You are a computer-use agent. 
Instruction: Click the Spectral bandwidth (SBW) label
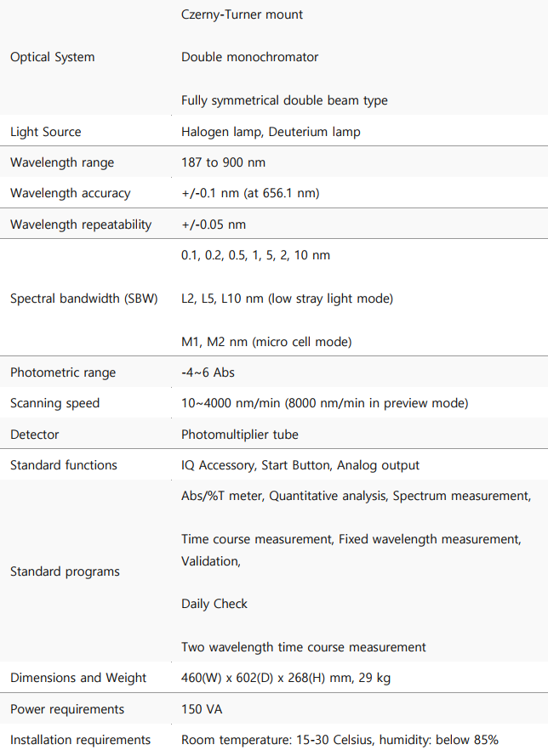point(84,298)
